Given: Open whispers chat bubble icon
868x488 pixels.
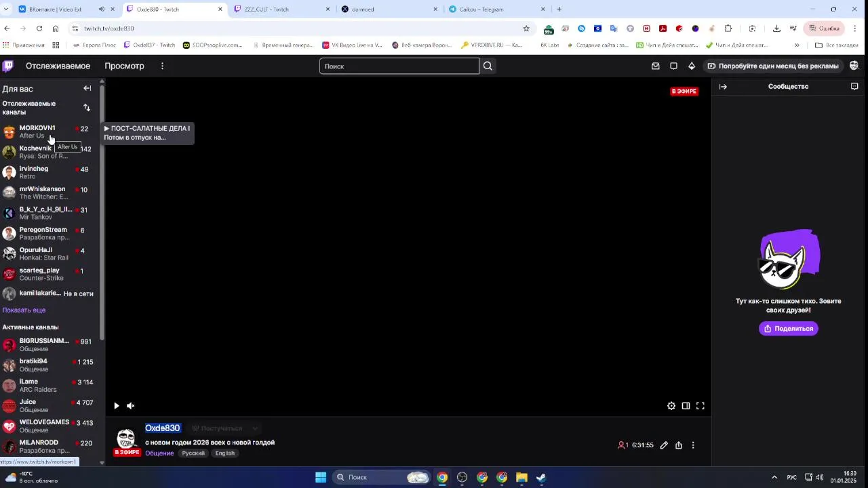Looking at the screenshot, I should 673,66.
